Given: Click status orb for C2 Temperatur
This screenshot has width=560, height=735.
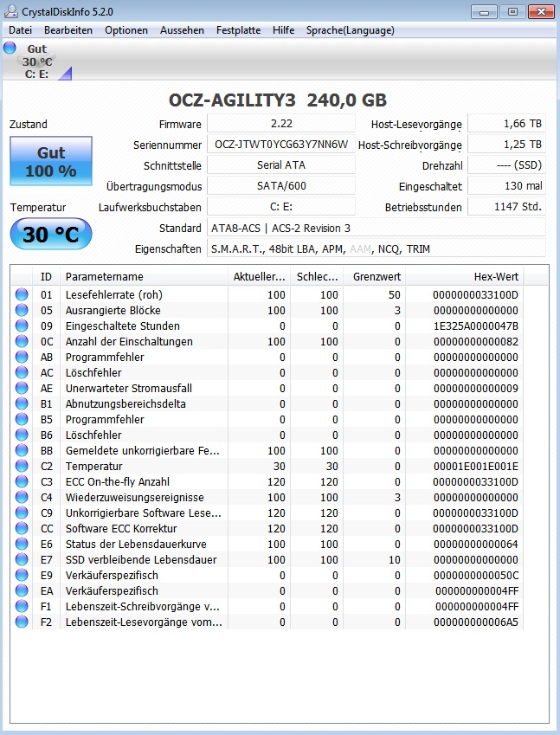Looking at the screenshot, I should click(22, 466).
